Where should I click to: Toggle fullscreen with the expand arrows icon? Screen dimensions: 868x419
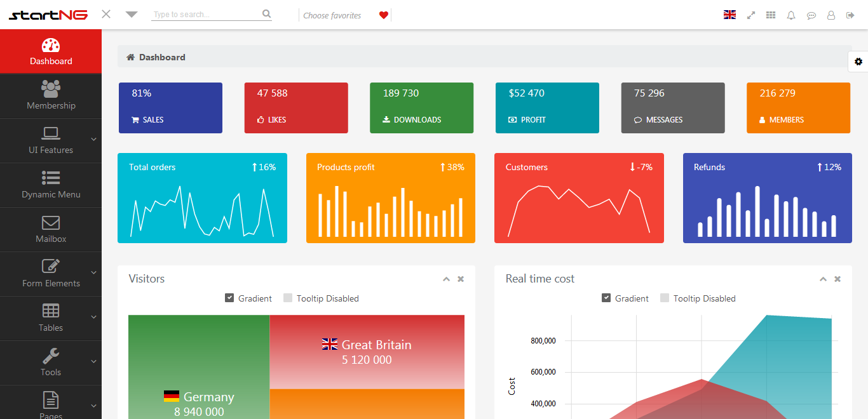point(751,15)
